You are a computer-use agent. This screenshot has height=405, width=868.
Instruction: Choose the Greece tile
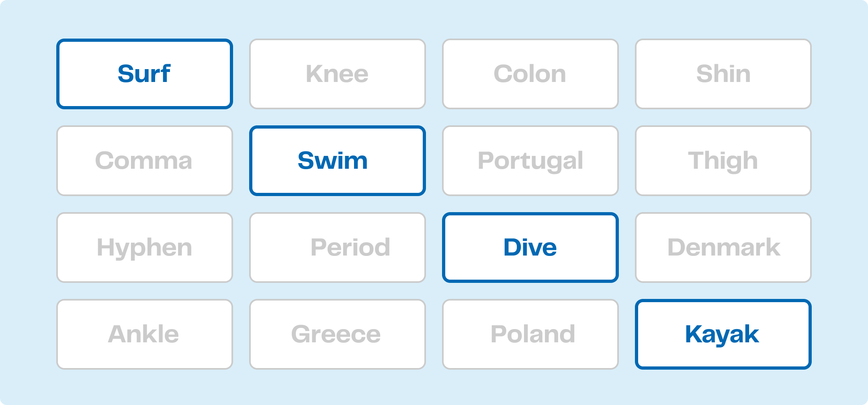coord(338,334)
